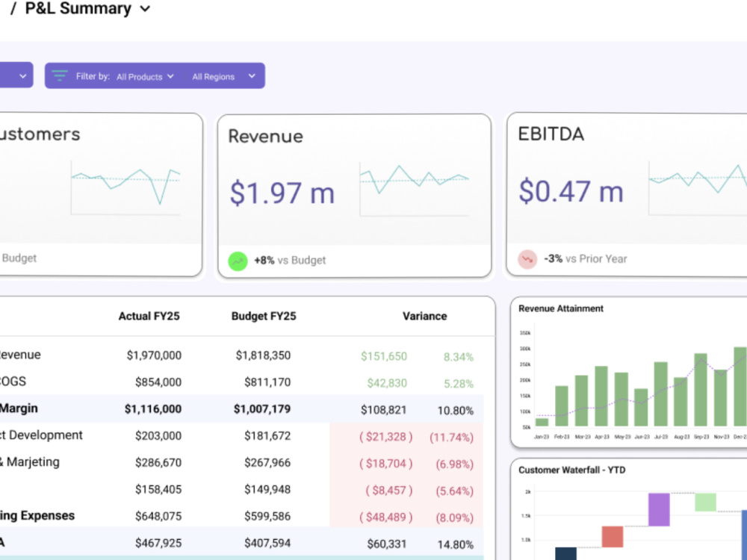Click the Sep-23 bar in Revenue Attainment
This screenshot has height=560, width=747.
701,390
